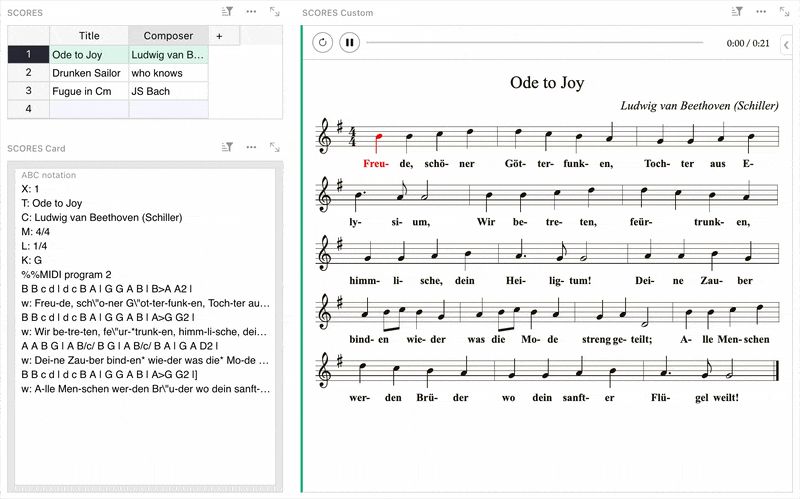Click the 'Göt-' lyric in first staff
Viewport: 800px width, 499px height.
(x=515, y=164)
